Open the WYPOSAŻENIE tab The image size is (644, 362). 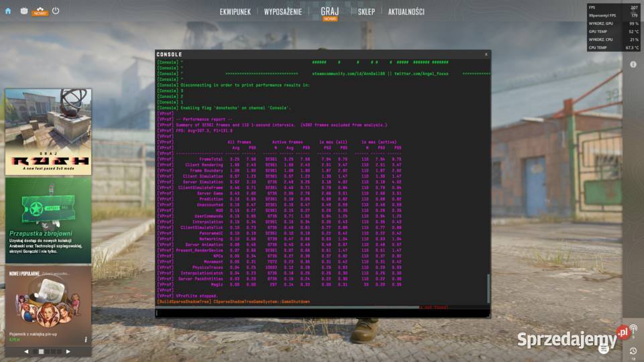283,11
